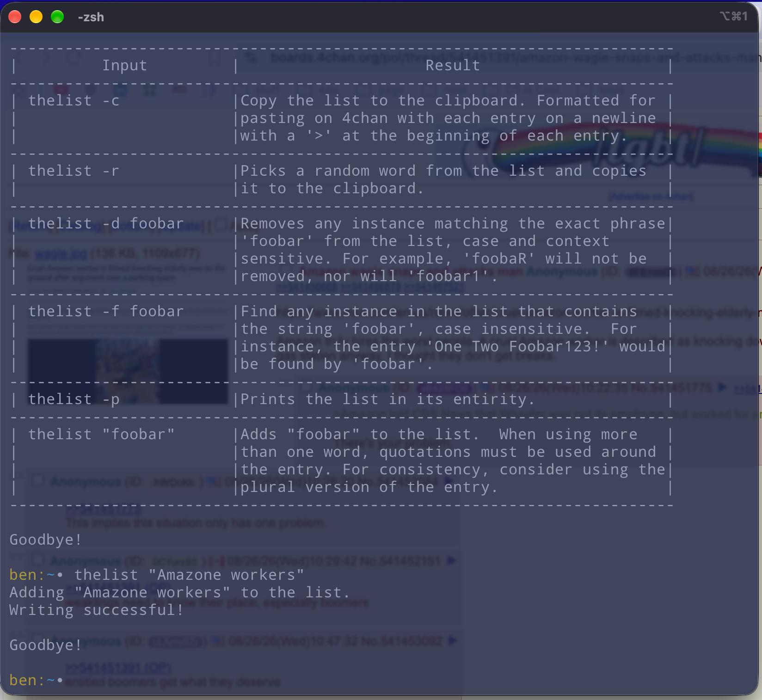Click the line 'Picks a random word from the list'
The height and width of the screenshot is (700, 762).
tap(443, 171)
